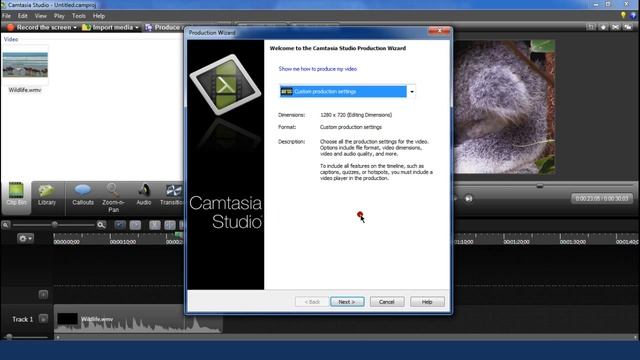Open the Edit menu

(x=22, y=16)
